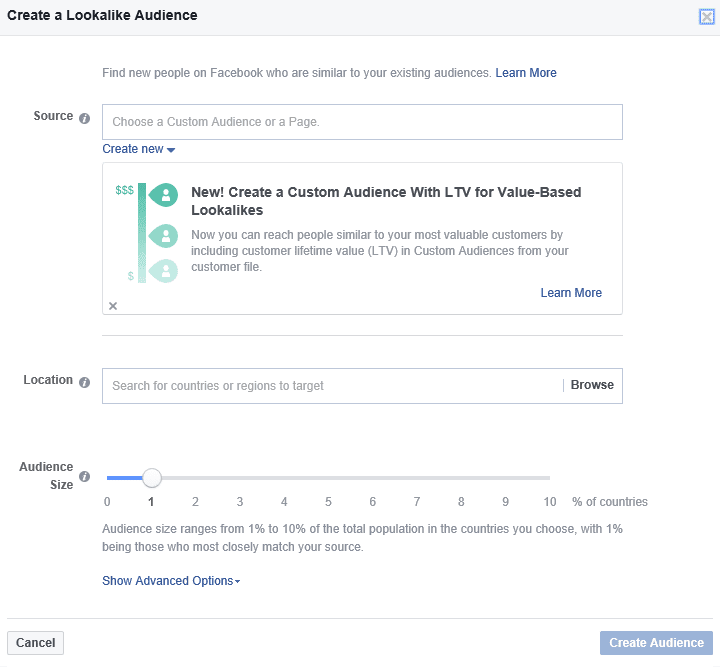Click the Source info icon

tap(84, 118)
